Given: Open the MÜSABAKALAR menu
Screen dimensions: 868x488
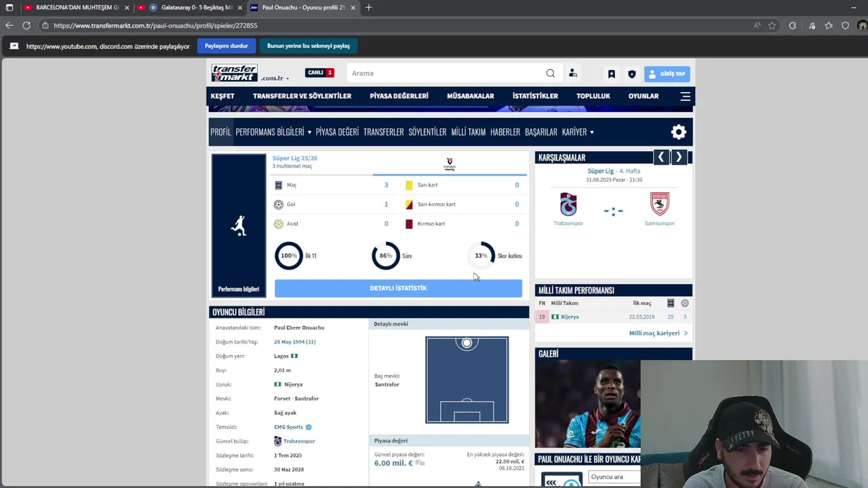Looking at the screenshot, I should coord(470,96).
